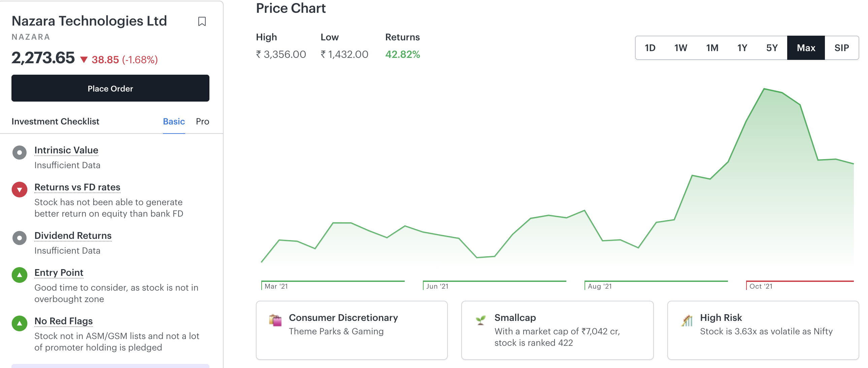Click Theme Parks & Gaming subtitle
Viewport: 868px width, 368px height.
pyautogui.click(x=336, y=332)
